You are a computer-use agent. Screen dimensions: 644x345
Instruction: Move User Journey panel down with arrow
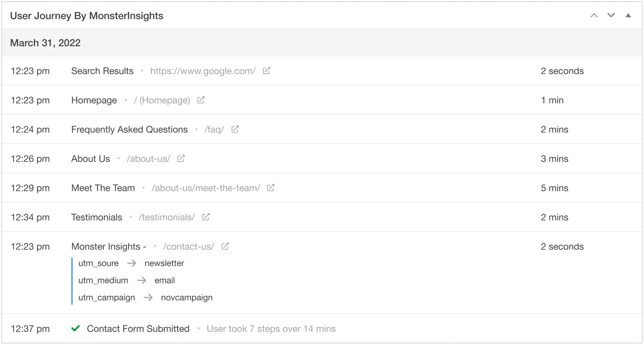click(611, 16)
